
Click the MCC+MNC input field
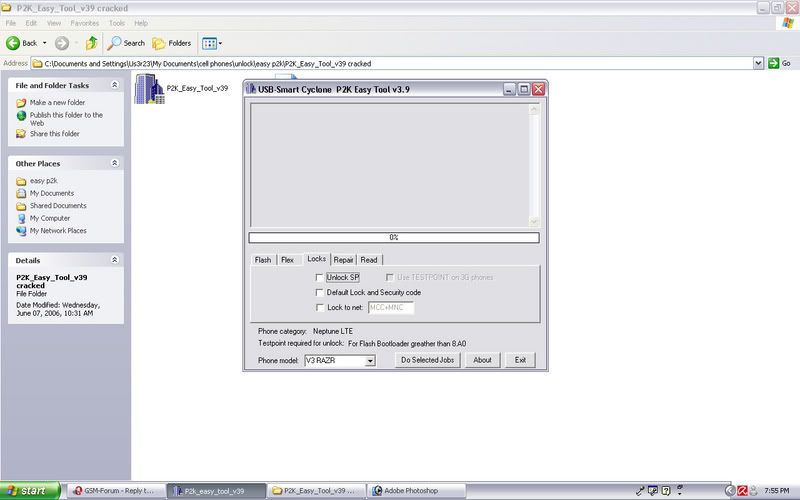[x=391, y=308]
